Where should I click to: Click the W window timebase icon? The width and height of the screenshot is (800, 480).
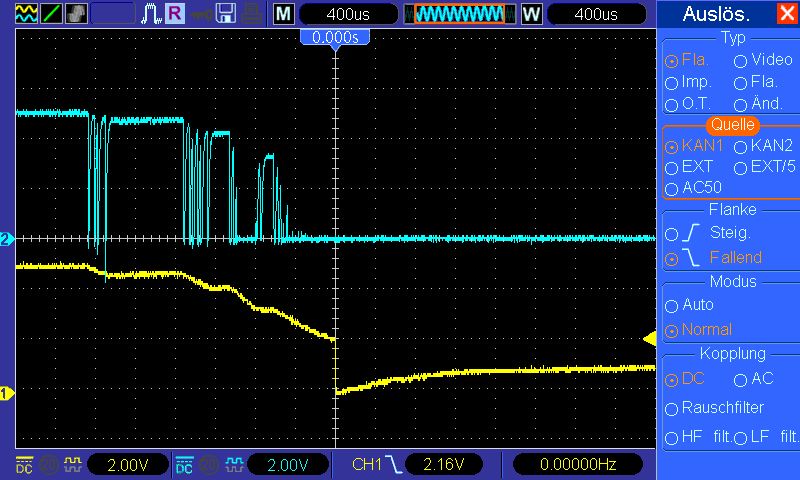tap(530, 14)
